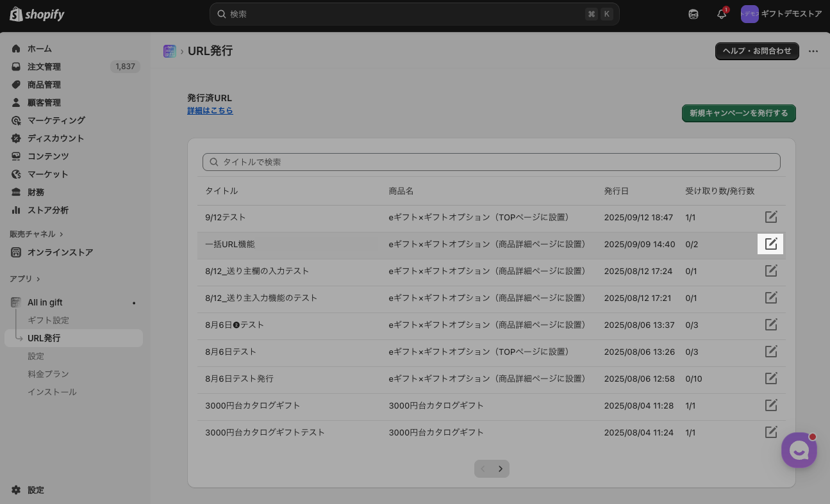Go to next page of URL list

(x=501, y=469)
